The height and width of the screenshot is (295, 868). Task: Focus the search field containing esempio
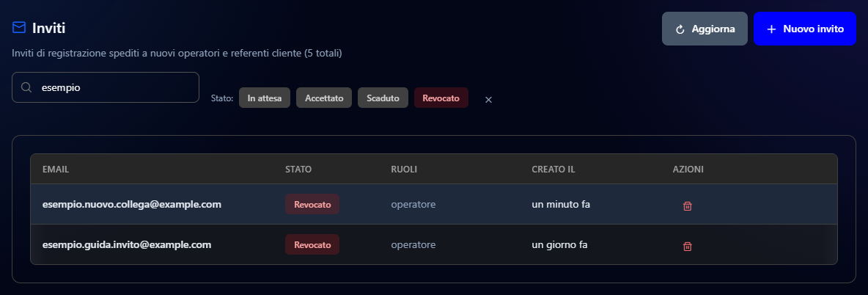(x=105, y=87)
